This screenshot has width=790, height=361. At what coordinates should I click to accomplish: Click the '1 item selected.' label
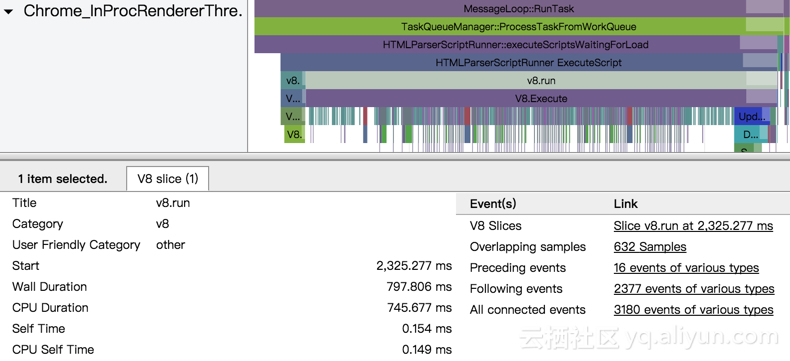tap(62, 179)
